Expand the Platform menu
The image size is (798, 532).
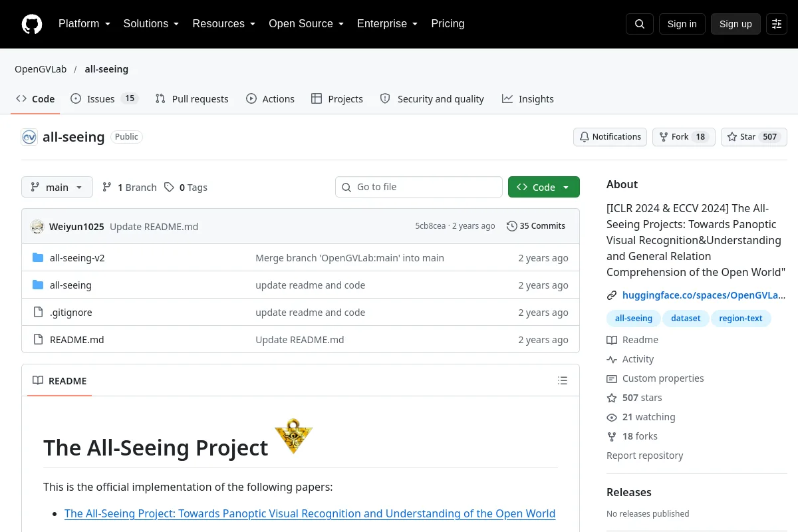click(x=84, y=24)
